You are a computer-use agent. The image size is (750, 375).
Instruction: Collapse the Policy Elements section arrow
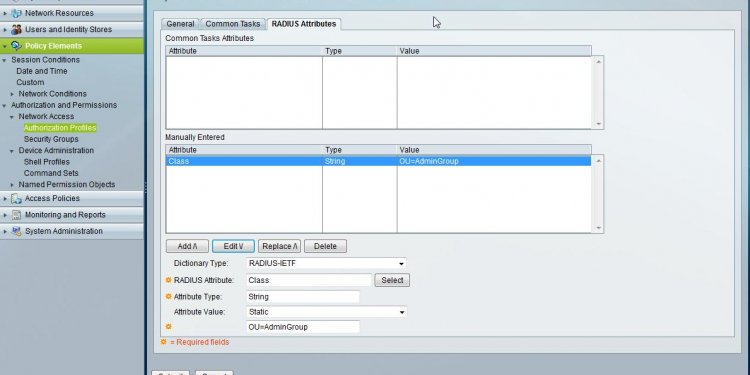click(5, 46)
